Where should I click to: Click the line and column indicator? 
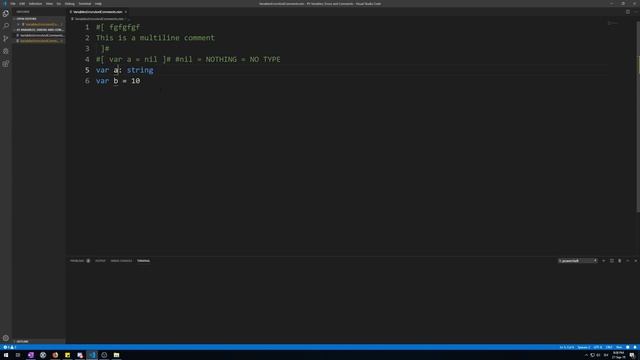(x=567, y=347)
